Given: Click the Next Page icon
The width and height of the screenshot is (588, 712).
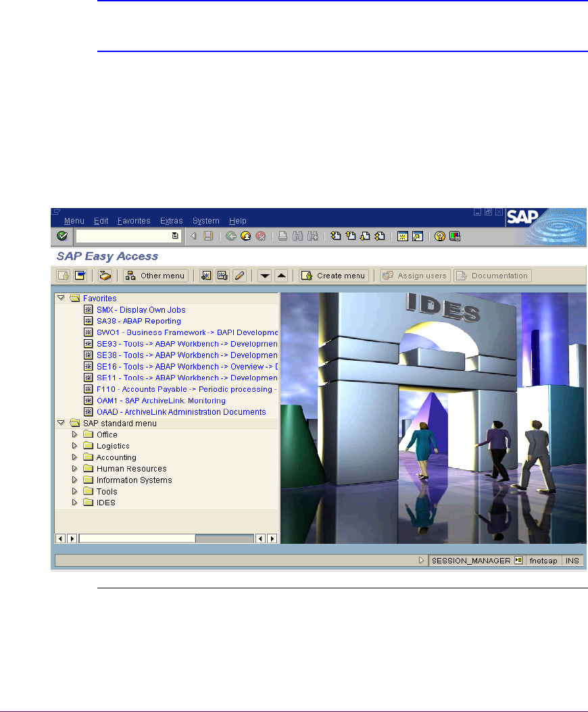Looking at the screenshot, I should pyautogui.click(x=366, y=236).
